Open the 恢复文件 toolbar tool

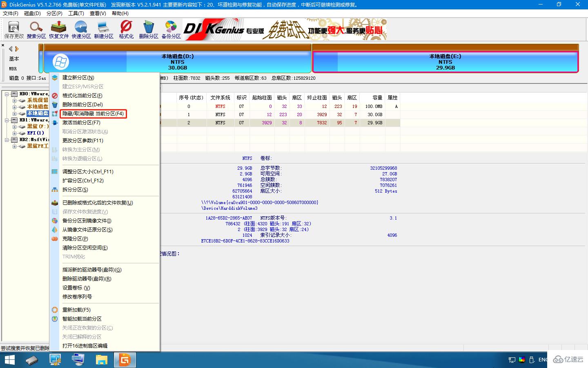coord(59,29)
